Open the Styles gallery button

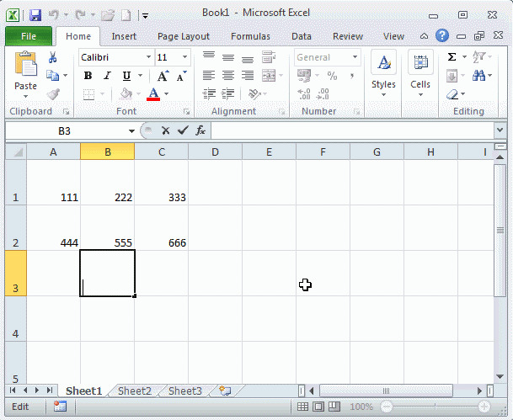[x=384, y=73]
